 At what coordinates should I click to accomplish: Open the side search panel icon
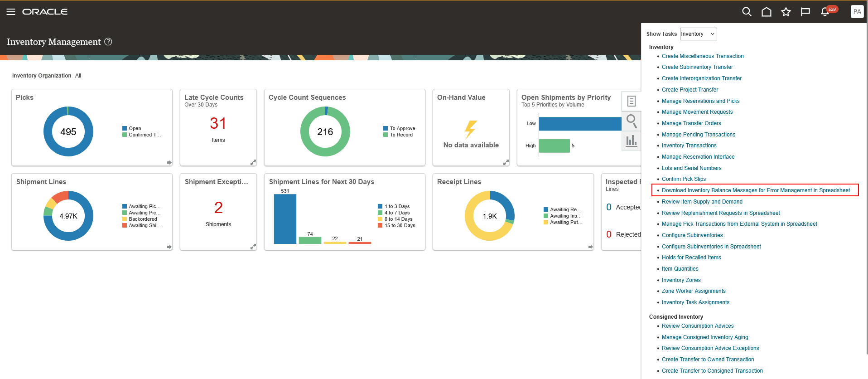(631, 121)
